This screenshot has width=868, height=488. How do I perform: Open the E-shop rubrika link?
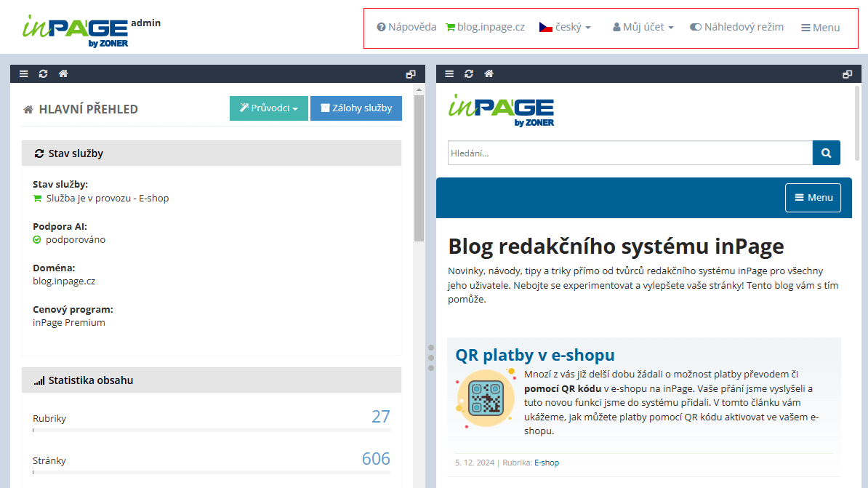coord(547,463)
